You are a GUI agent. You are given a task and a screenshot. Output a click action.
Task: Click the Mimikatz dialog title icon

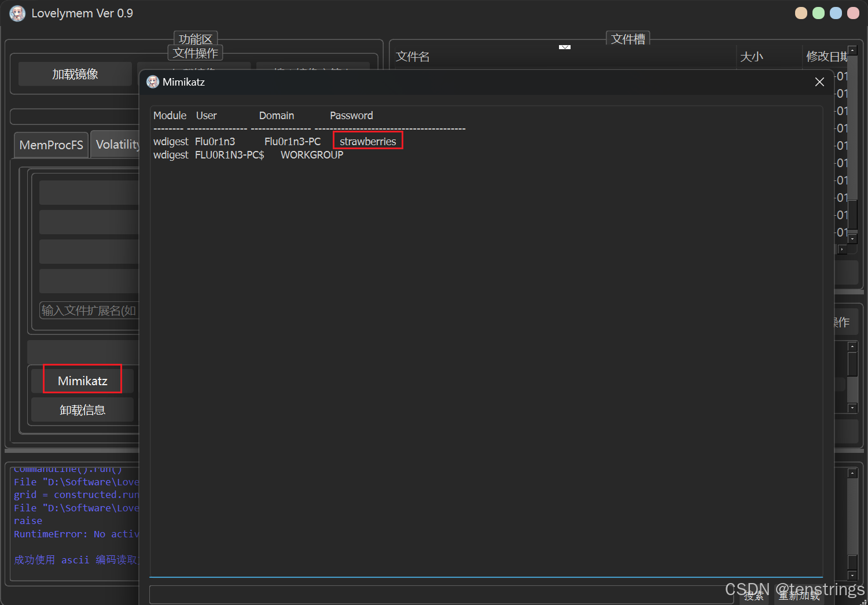pos(153,82)
